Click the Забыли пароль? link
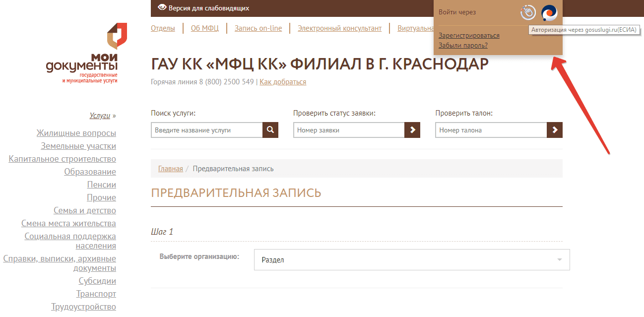The image size is (644, 317). (x=463, y=46)
